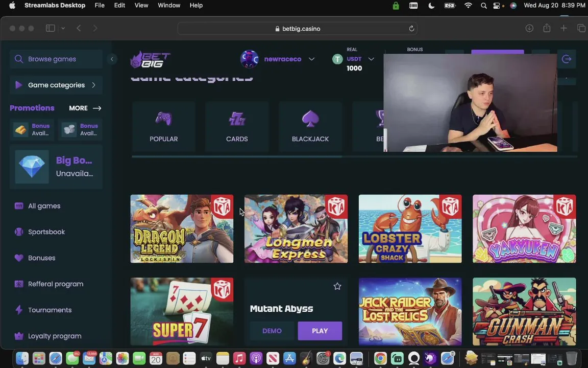This screenshot has height=368, width=588.
Task: Expand Game categories in the sidebar
Action: [56, 85]
